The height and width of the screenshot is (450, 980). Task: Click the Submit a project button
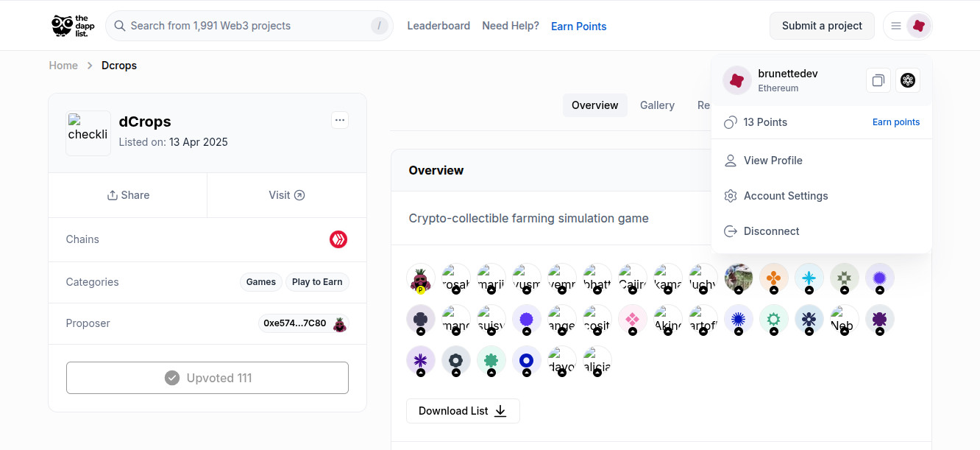822,26
